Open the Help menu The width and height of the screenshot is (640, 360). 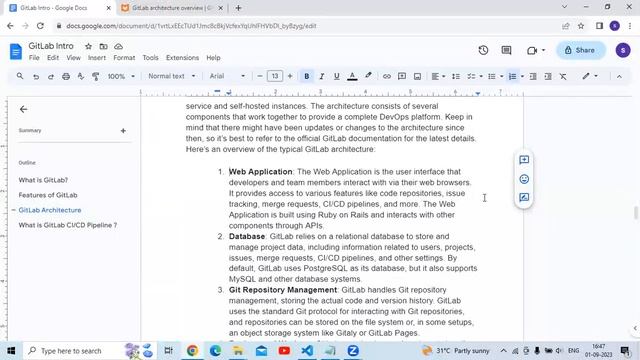tap(213, 58)
